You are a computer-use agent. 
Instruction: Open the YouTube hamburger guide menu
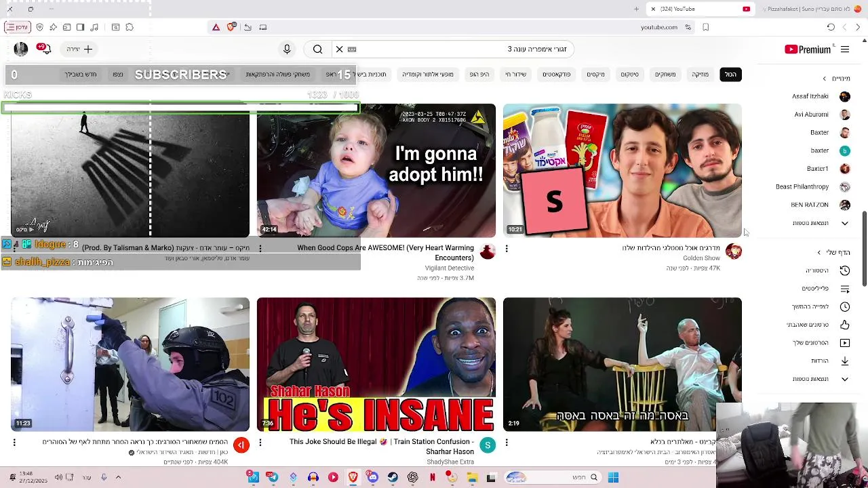[845, 49]
